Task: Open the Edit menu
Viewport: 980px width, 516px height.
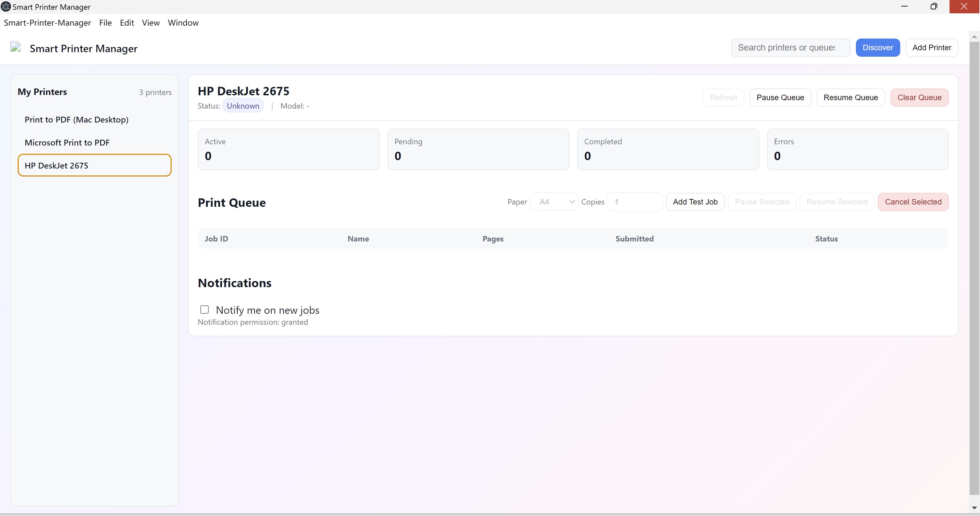Action: [127, 23]
